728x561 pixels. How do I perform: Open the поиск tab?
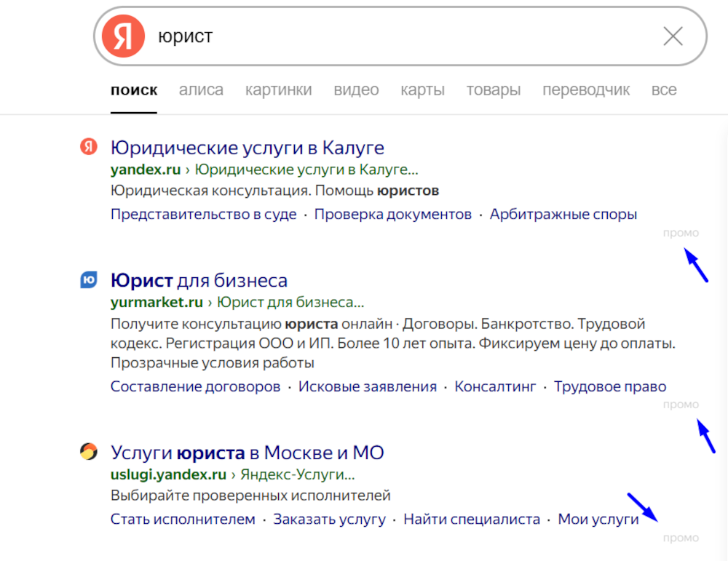click(134, 89)
